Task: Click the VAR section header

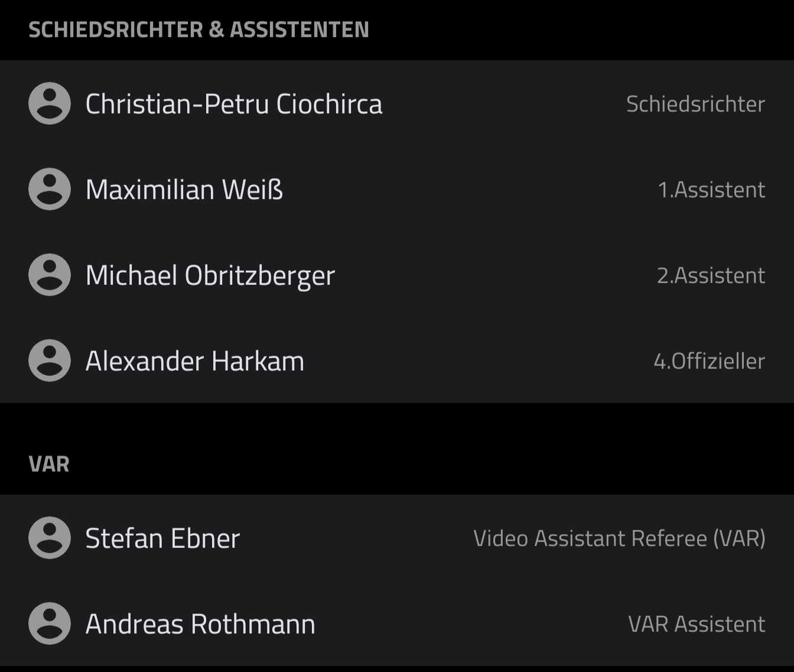Action: pos(49,464)
